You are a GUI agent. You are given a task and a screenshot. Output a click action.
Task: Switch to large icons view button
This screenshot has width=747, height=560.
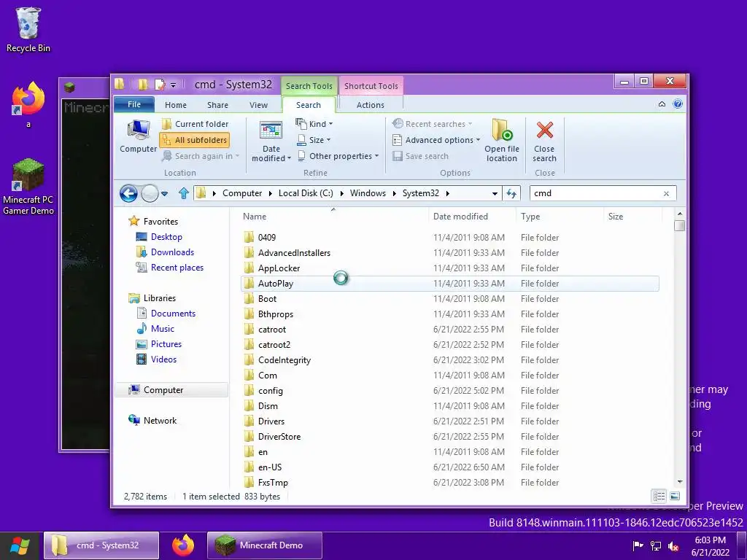(x=675, y=496)
